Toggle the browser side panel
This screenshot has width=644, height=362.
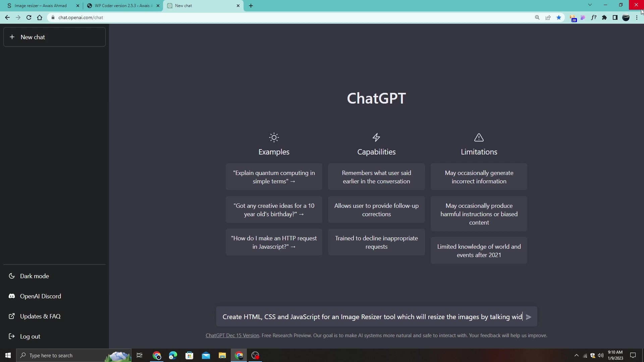coord(615,18)
